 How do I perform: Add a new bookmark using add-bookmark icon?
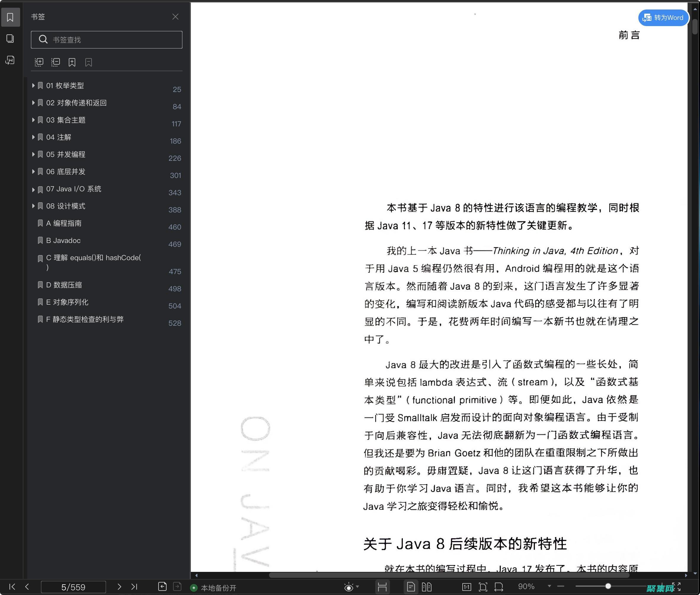(72, 62)
